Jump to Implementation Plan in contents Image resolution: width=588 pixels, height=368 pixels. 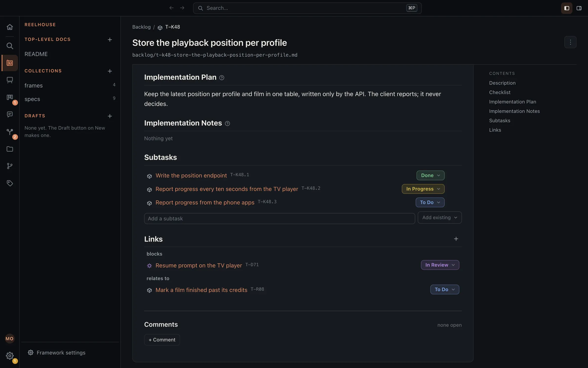pos(513,102)
